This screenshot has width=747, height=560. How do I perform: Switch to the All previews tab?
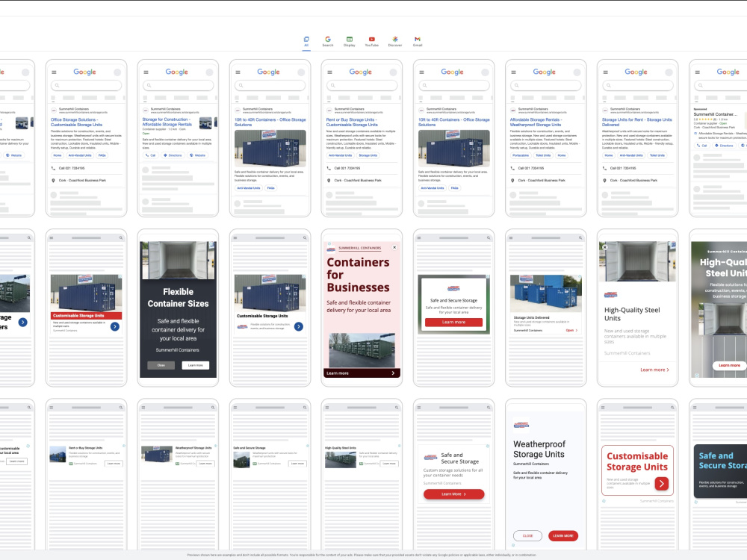pyautogui.click(x=306, y=41)
